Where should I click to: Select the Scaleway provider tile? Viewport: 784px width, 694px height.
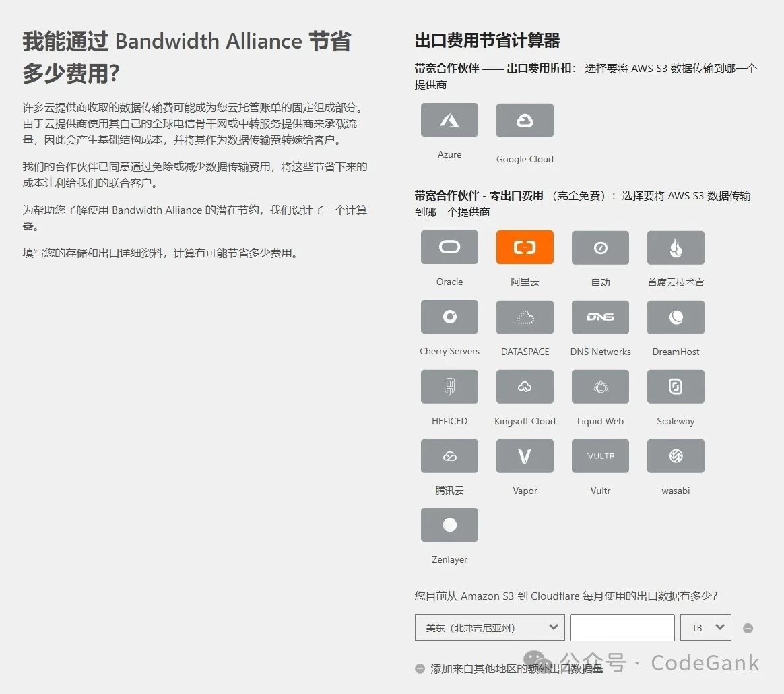pos(676,386)
